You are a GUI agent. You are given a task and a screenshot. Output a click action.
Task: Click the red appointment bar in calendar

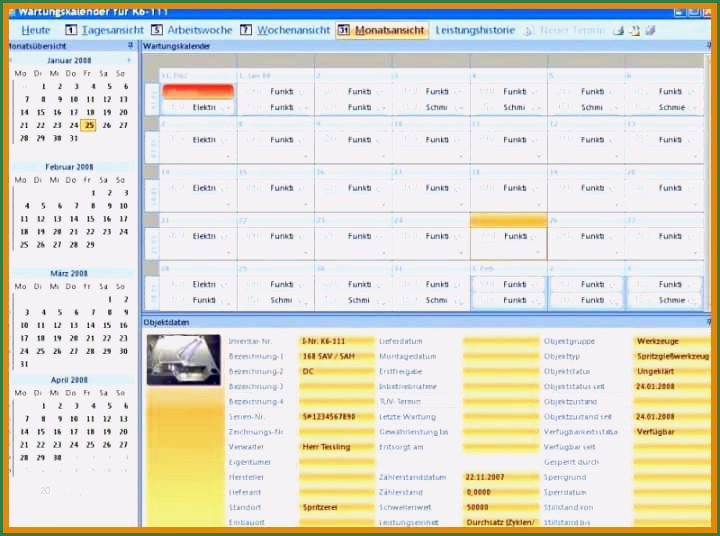coord(197,91)
